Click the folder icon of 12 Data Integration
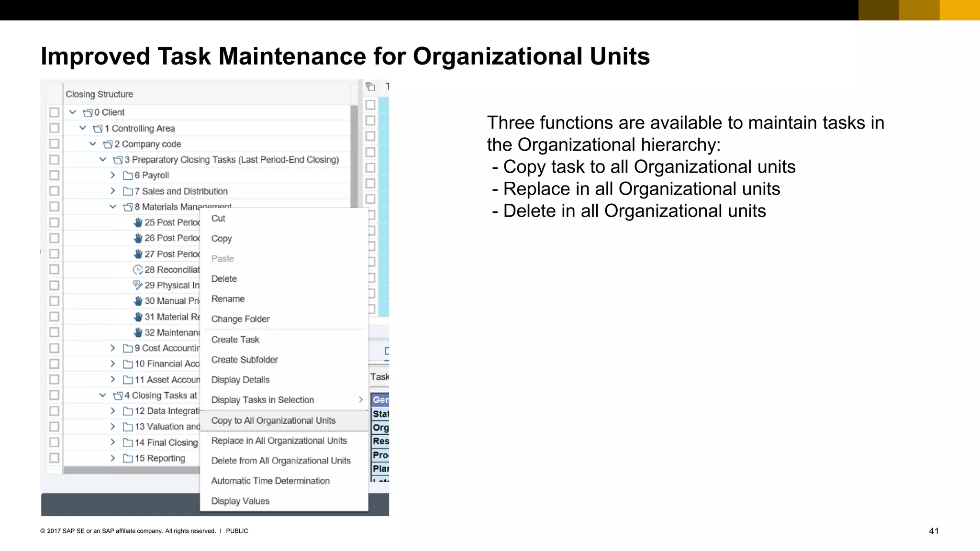980x551 pixels. pos(128,411)
